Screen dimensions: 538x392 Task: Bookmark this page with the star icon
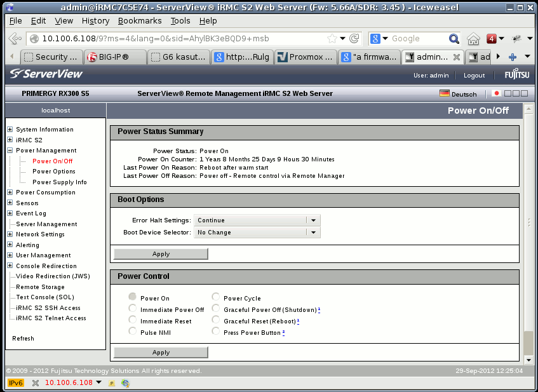click(332, 39)
